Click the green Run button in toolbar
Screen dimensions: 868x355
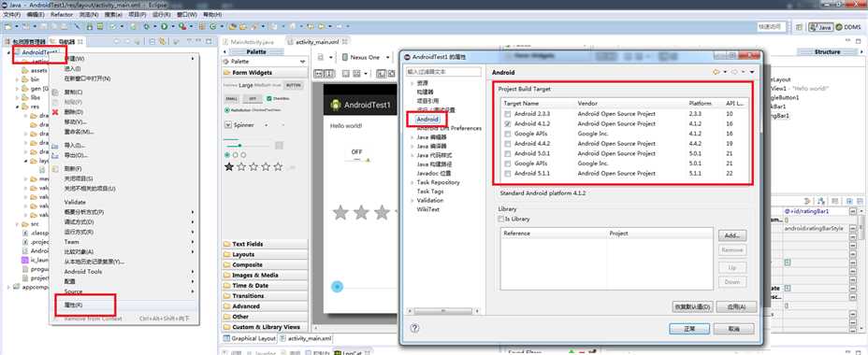point(165,26)
